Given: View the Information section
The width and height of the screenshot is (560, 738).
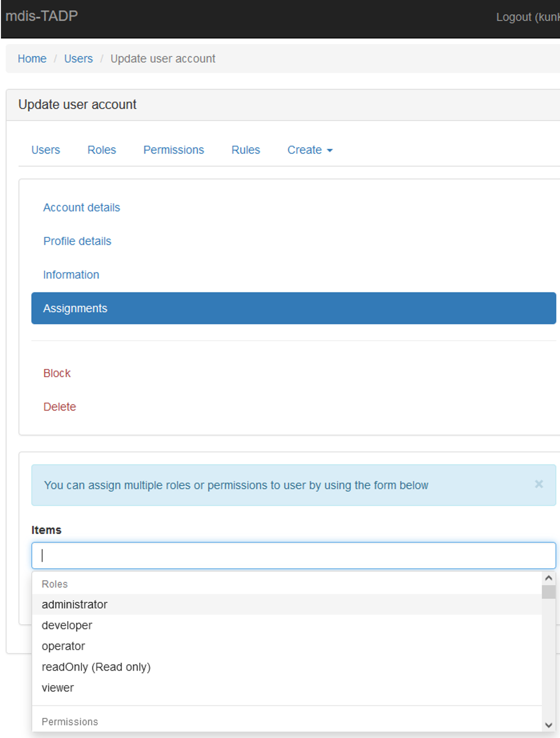Looking at the screenshot, I should coord(71,274).
